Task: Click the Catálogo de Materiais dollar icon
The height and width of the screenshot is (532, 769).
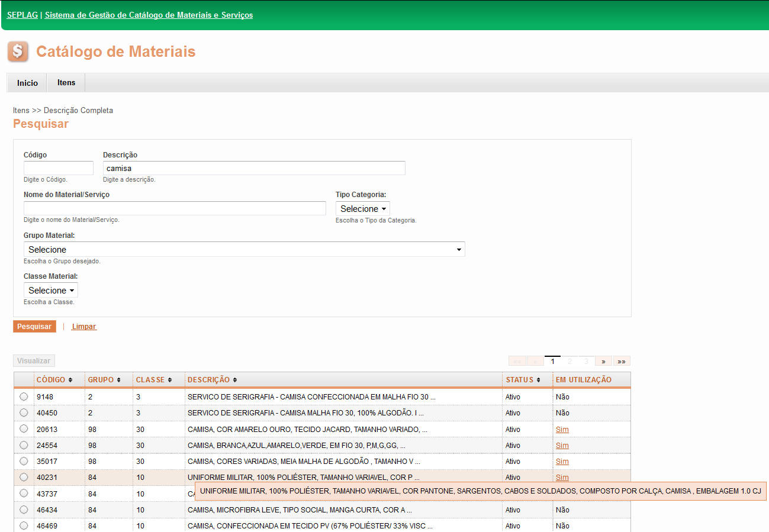Action: point(18,52)
